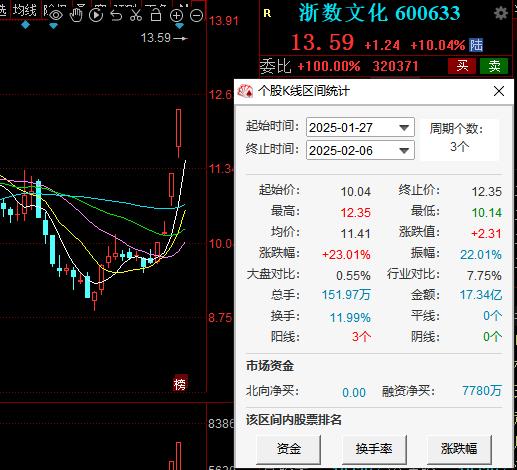This screenshot has height=470, width=517.
Task: Click the blue diamond marker under 均线
Action: pos(25,25)
